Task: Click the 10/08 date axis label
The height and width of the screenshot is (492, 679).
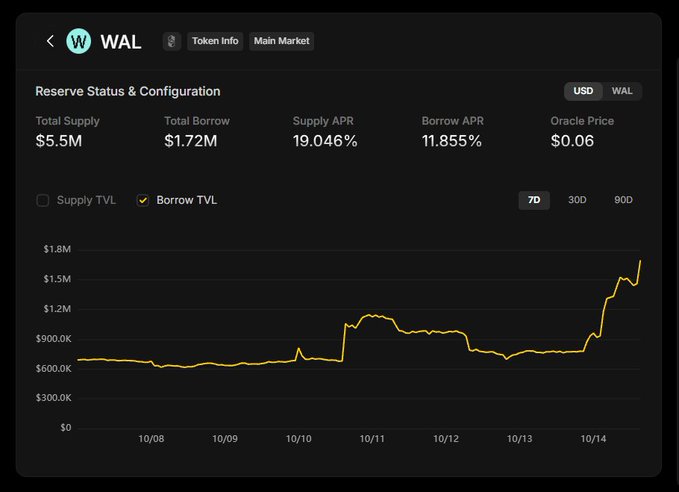Action: [x=151, y=439]
